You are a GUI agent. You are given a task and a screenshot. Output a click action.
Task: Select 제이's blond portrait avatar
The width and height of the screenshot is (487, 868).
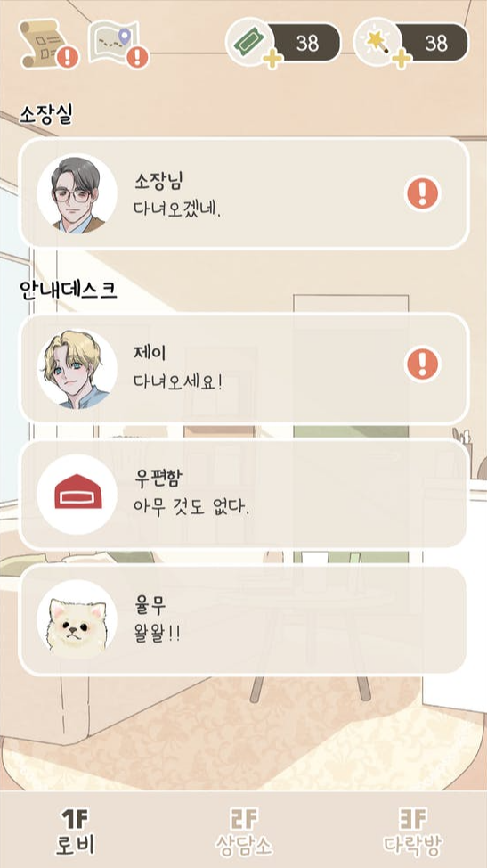(77, 369)
